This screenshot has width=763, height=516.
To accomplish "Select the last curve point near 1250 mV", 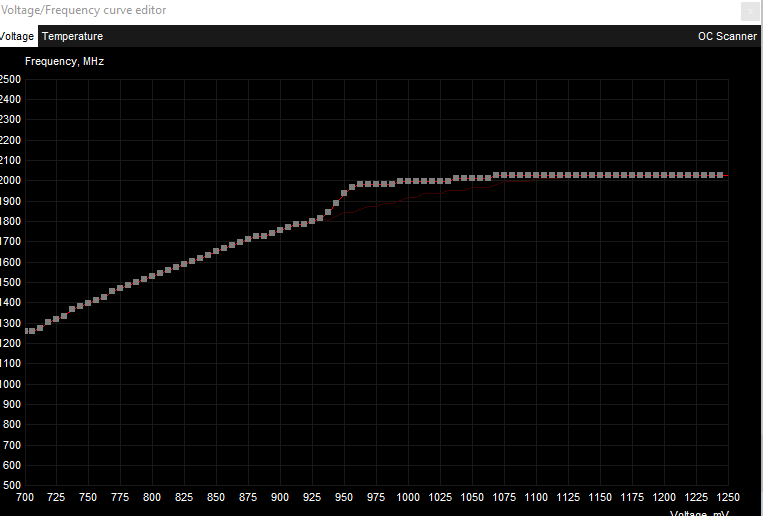I will click(720, 175).
